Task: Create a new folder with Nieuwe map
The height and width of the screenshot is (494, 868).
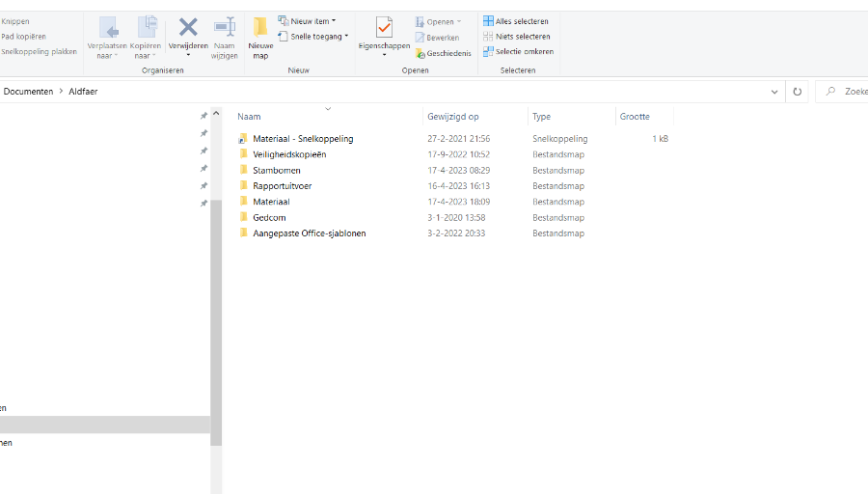Action: [260, 28]
